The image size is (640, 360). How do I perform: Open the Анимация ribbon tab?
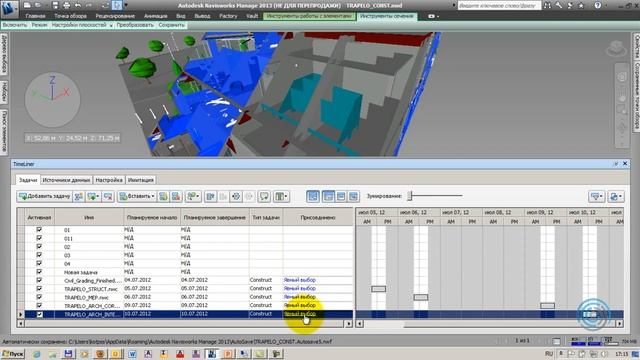(x=156, y=16)
